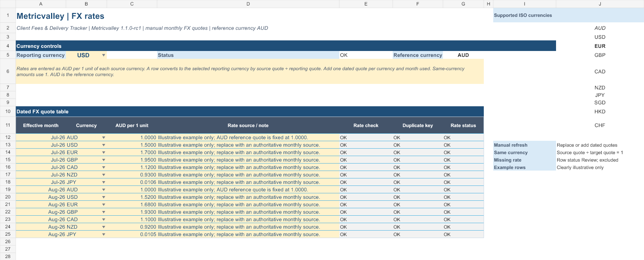
Task: Click the Manual refresh label
Action: [525, 145]
